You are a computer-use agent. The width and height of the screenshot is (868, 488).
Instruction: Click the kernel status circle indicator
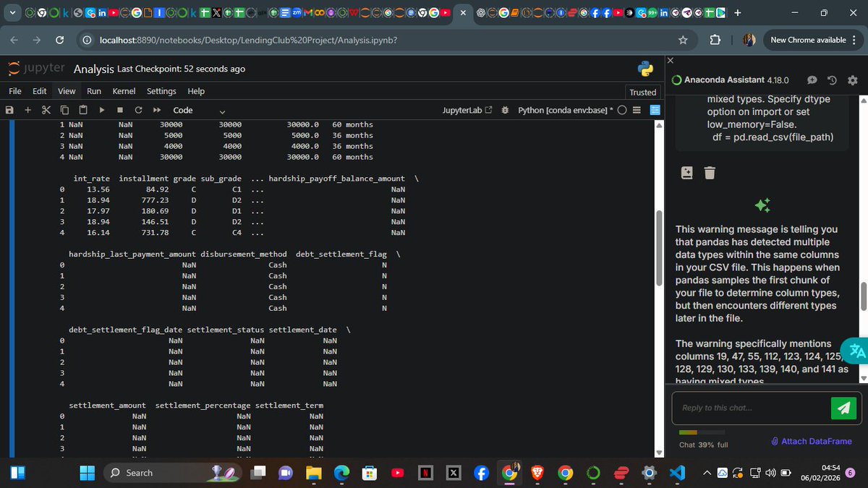coord(622,110)
